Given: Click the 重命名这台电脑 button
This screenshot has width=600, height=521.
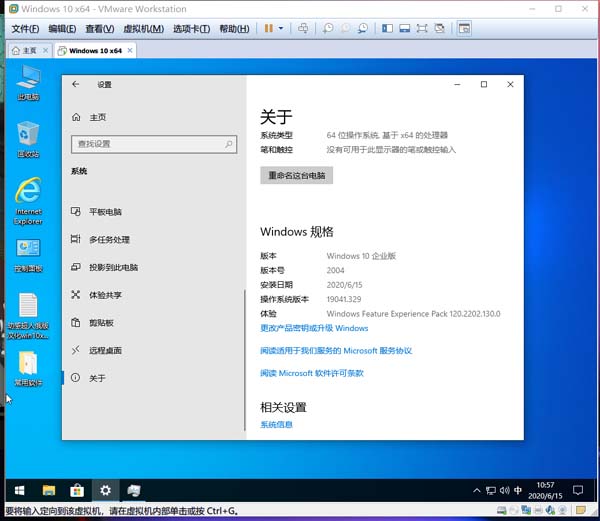Looking at the screenshot, I should click(297, 175).
